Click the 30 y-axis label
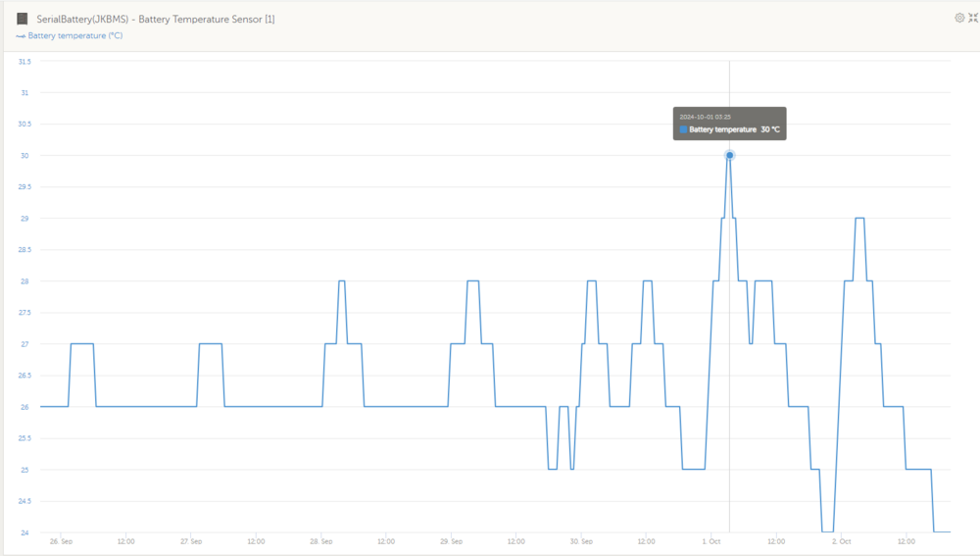The height and width of the screenshot is (556, 980). [x=25, y=156]
